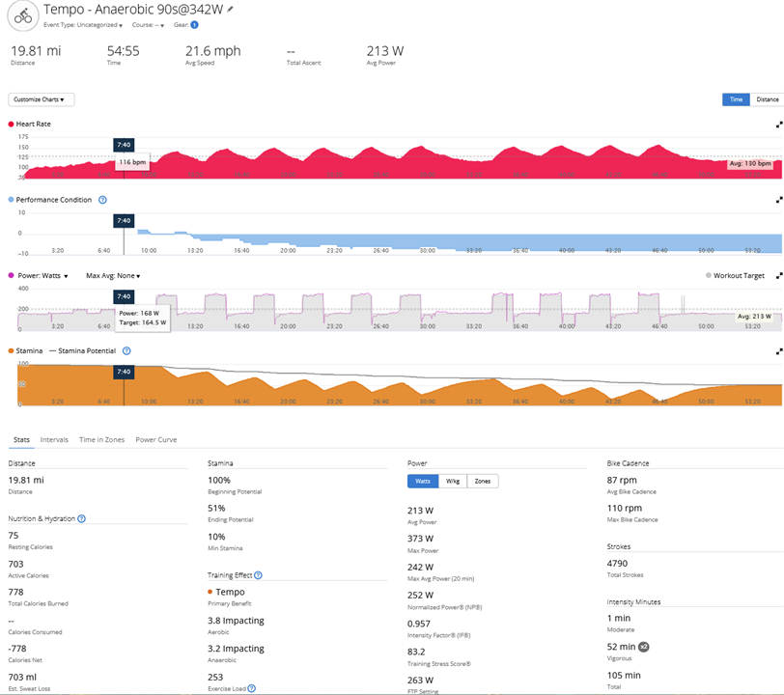This screenshot has height=695, width=784.
Task: Switch to the Intervals tab
Action: click(x=54, y=439)
